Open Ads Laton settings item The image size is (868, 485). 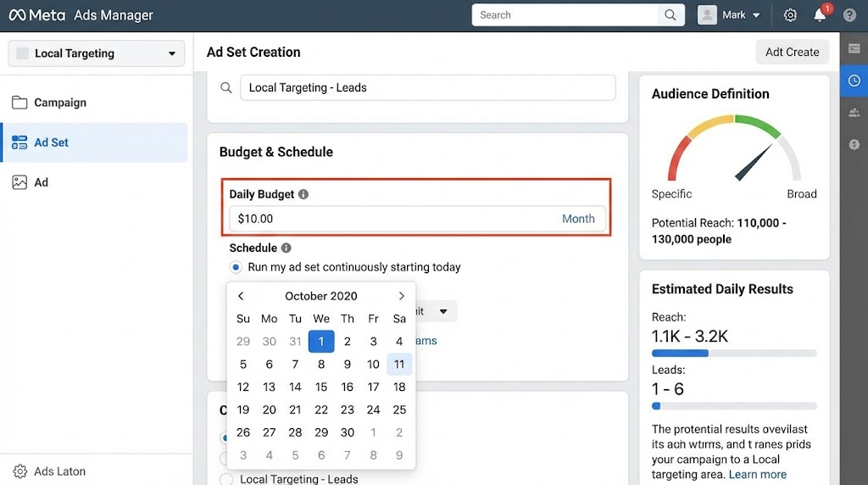pyautogui.click(x=60, y=471)
